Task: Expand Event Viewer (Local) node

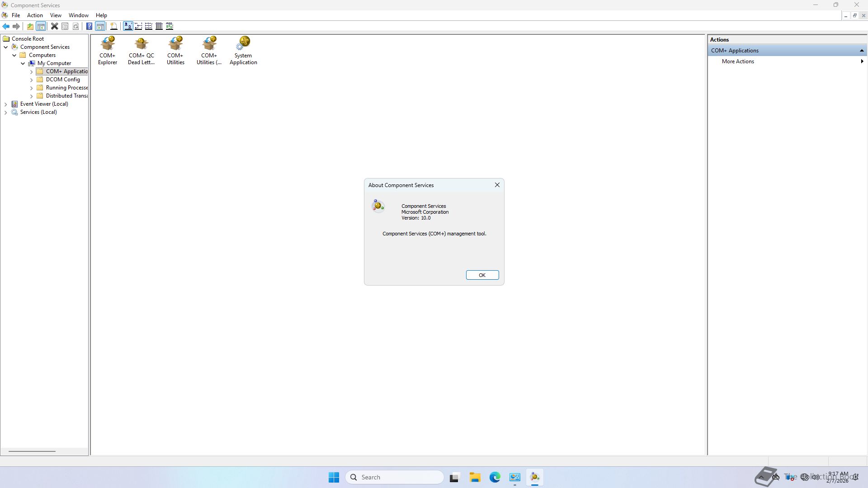Action: point(6,104)
